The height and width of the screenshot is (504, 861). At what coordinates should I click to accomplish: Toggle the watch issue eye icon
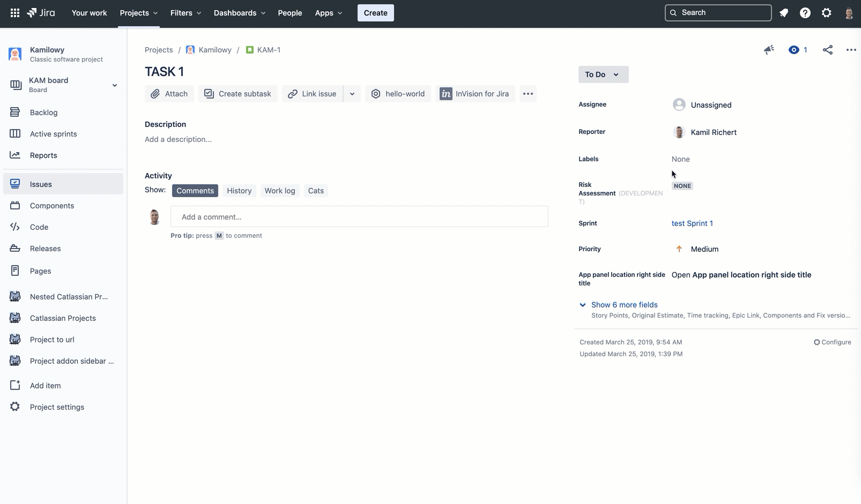[794, 50]
